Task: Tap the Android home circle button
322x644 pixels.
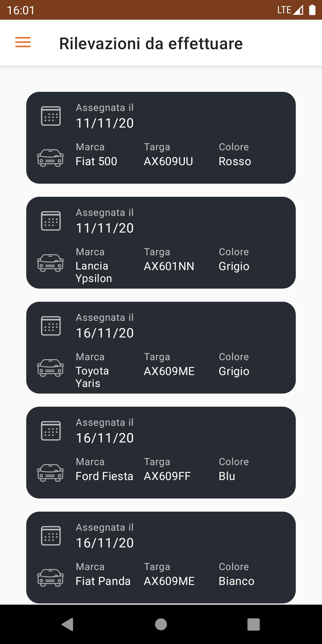Action: [x=161, y=624]
